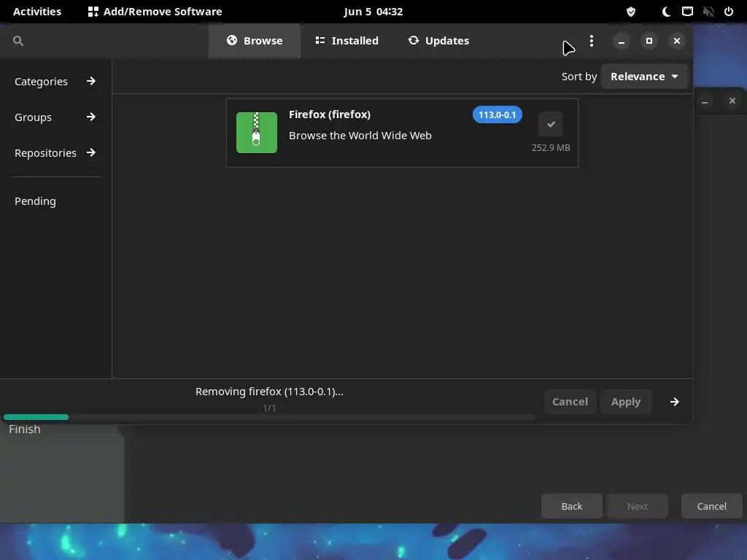This screenshot has width=747, height=560.
Task: Open the three-dot main menu
Action: click(591, 41)
